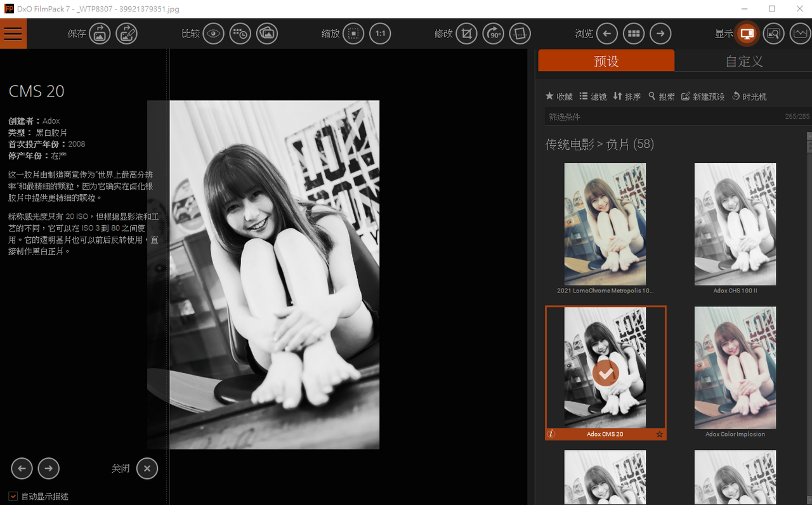Open the 排序 sort options
This screenshot has width=812, height=505.
[x=627, y=96]
